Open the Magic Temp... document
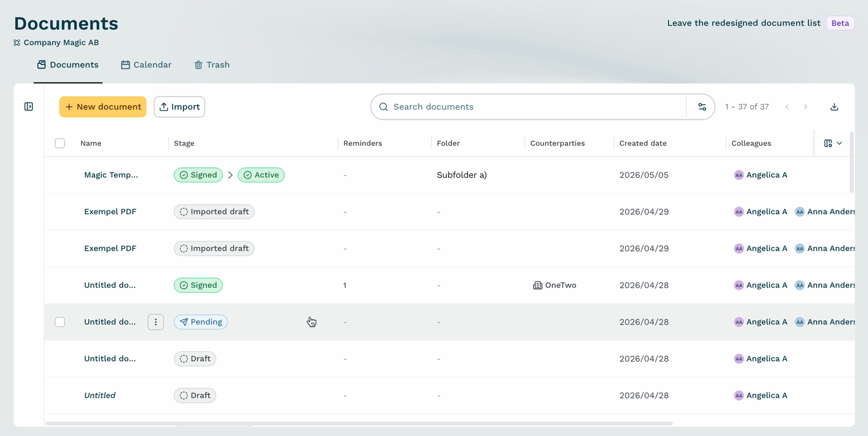Screen dimensions: 868x436 (x=111, y=175)
